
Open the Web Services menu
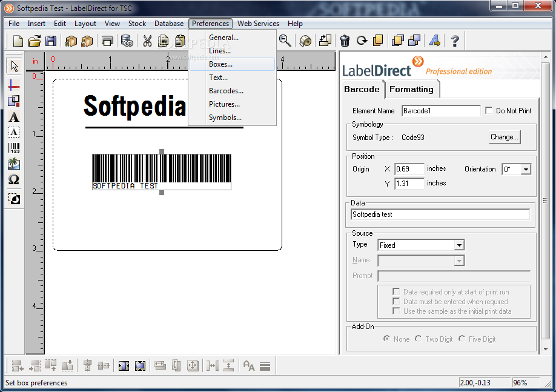[x=258, y=24]
